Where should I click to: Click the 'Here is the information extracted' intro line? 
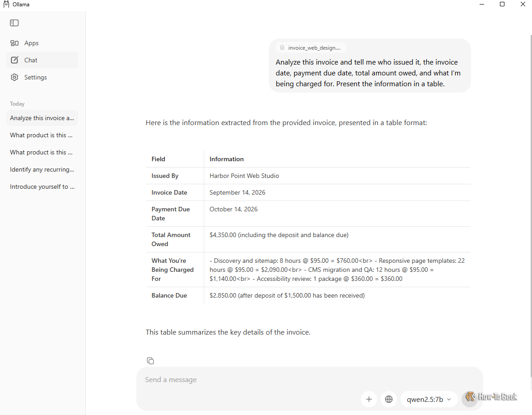[286, 123]
